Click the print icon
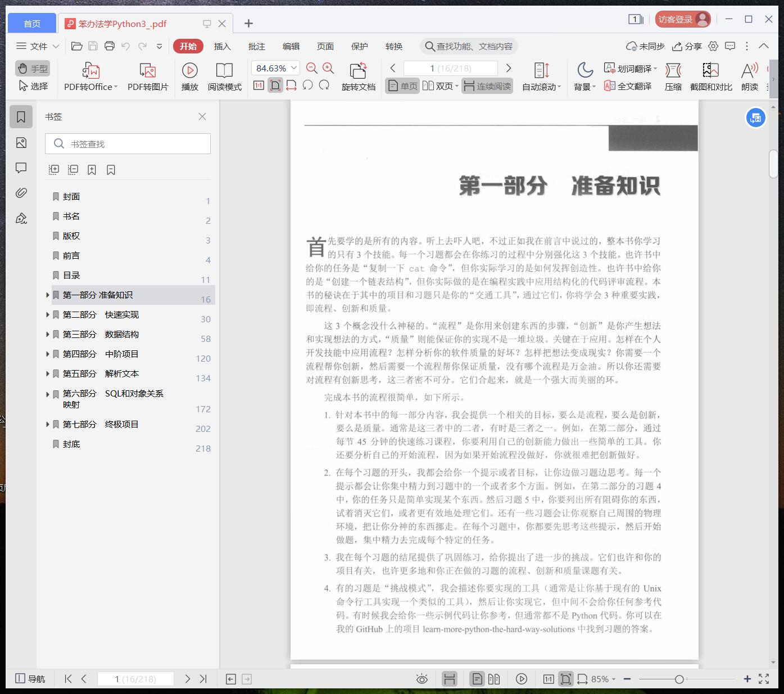Viewport: 784px width, 694px height. [110, 46]
